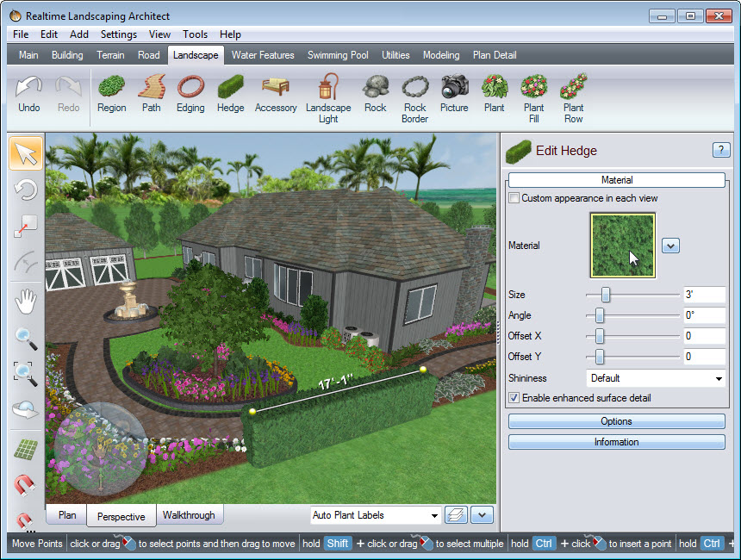Select the Rock Border tool
The image size is (741, 560).
(x=415, y=99)
